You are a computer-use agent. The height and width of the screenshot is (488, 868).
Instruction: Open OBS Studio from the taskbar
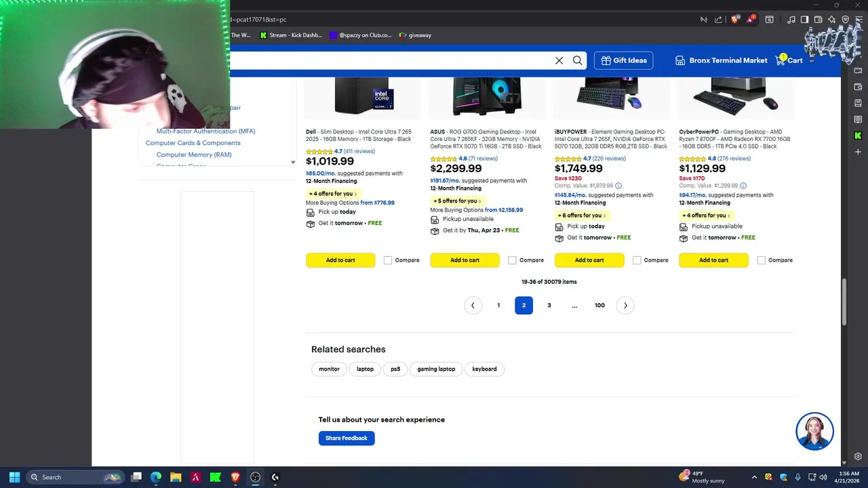[x=255, y=477]
